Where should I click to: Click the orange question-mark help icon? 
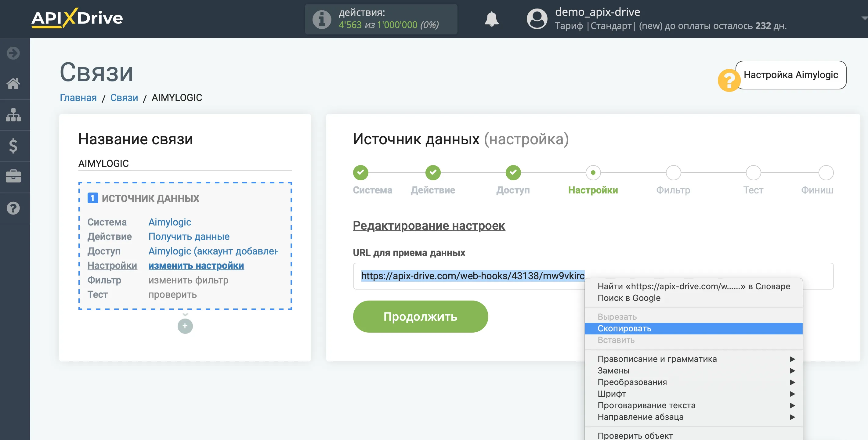coord(729,80)
